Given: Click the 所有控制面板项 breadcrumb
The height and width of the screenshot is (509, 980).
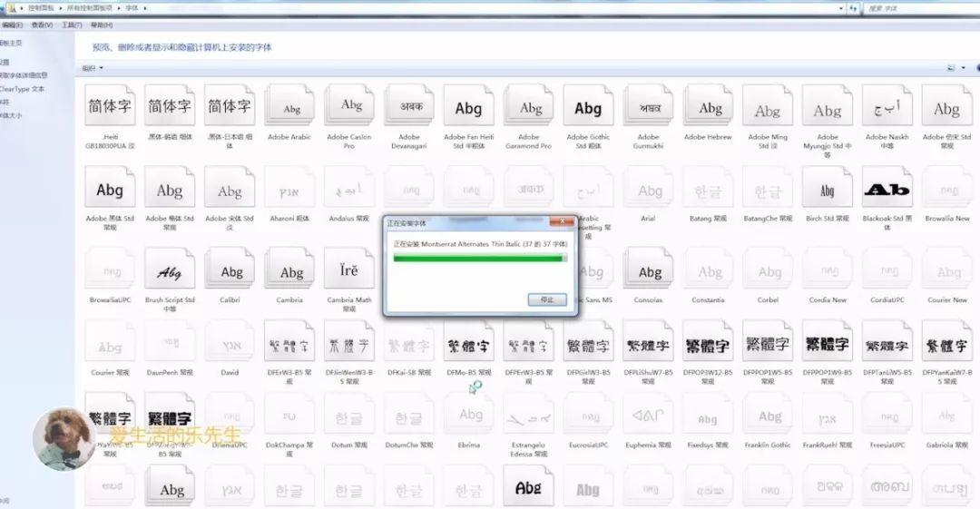Looking at the screenshot, I should coord(89,8).
